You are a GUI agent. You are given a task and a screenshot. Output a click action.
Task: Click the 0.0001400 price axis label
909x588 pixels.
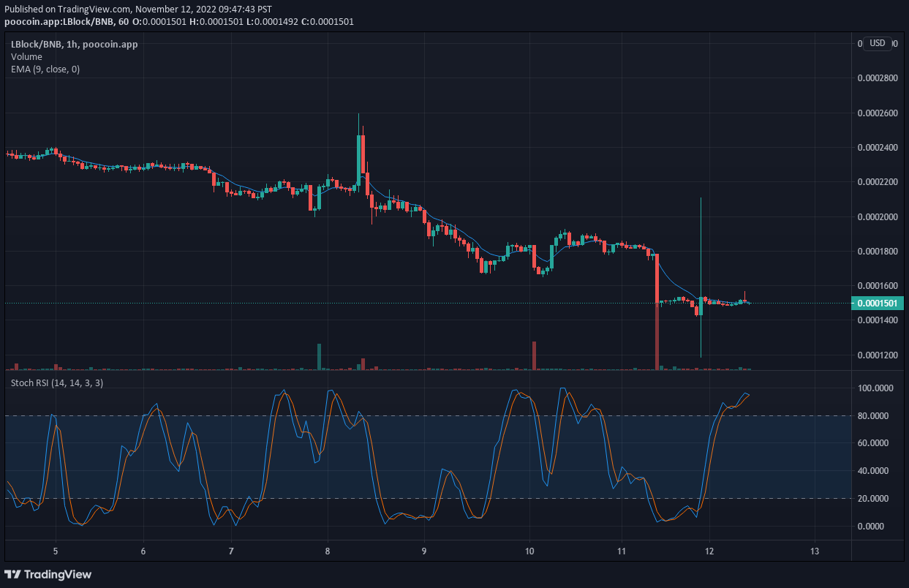pos(878,321)
